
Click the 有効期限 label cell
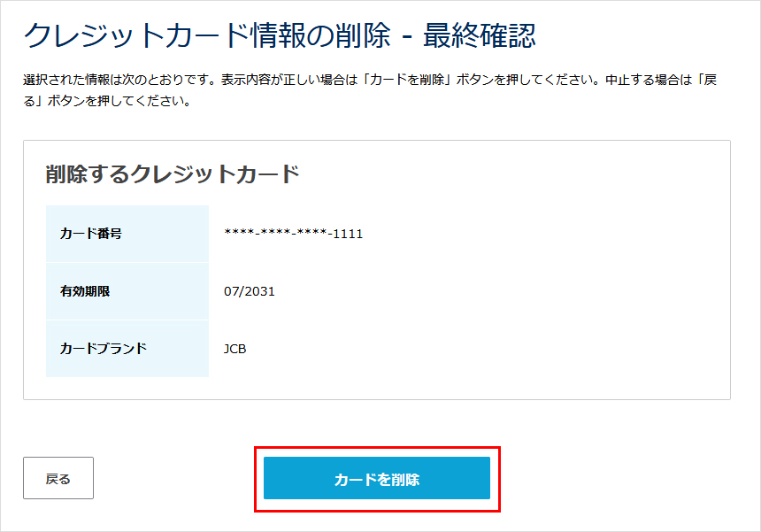pos(127,291)
